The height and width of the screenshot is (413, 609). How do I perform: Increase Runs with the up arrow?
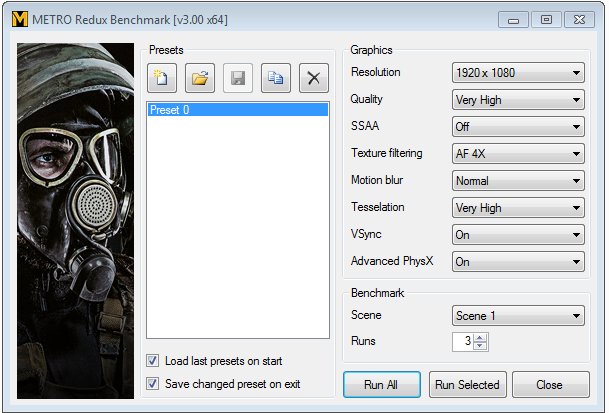click(x=480, y=338)
